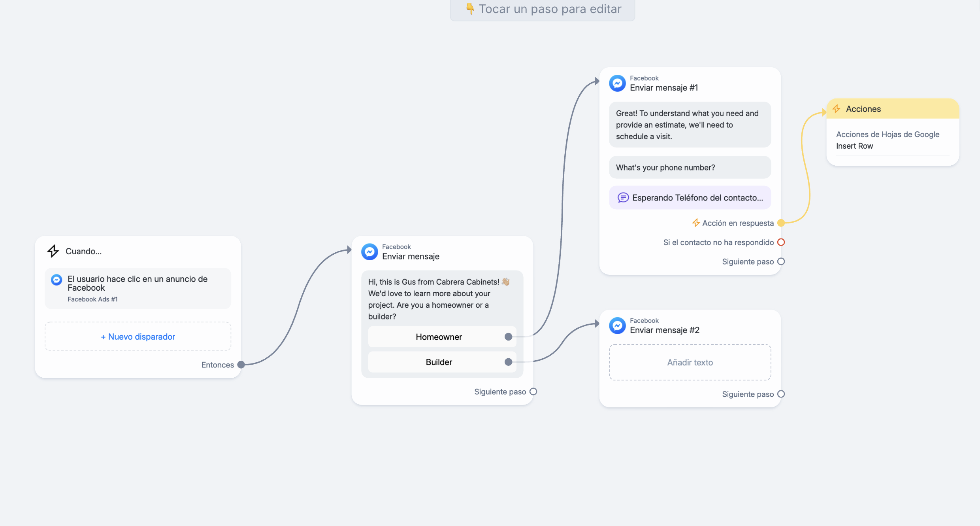Click Siguiente paso connector of Enviar mensaje #2
This screenshot has width=980, height=526.
point(781,394)
